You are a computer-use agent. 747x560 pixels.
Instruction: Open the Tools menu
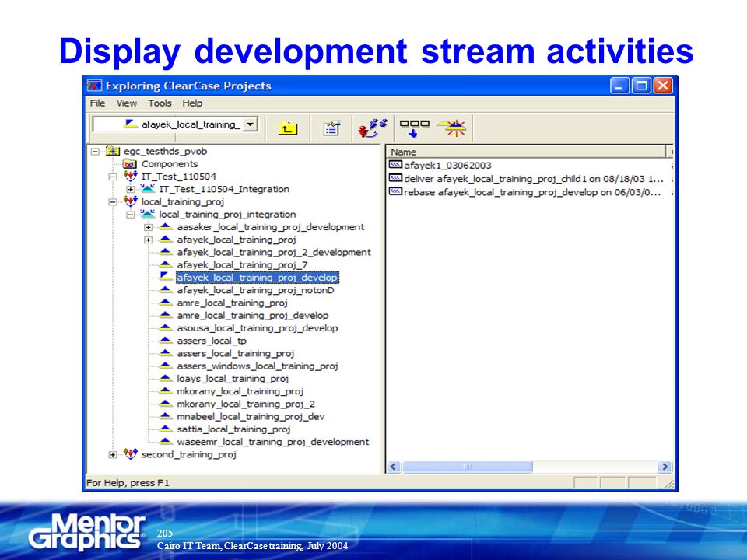[160, 103]
